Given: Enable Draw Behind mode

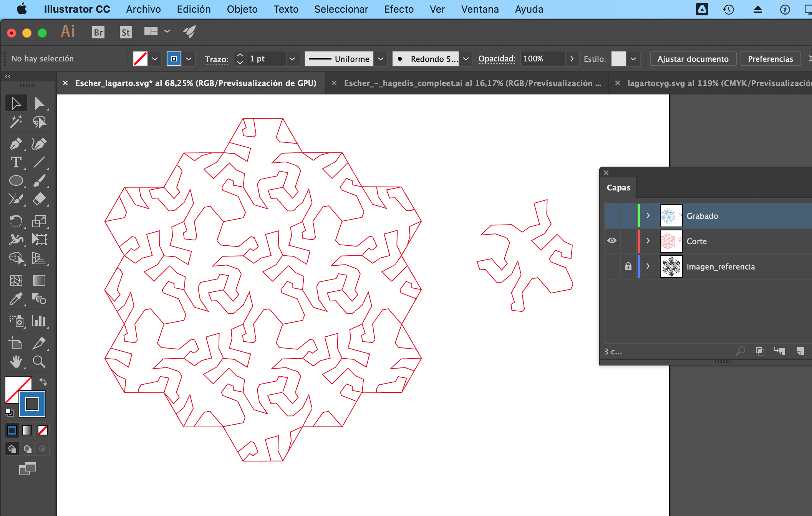Looking at the screenshot, I should 27,448.
